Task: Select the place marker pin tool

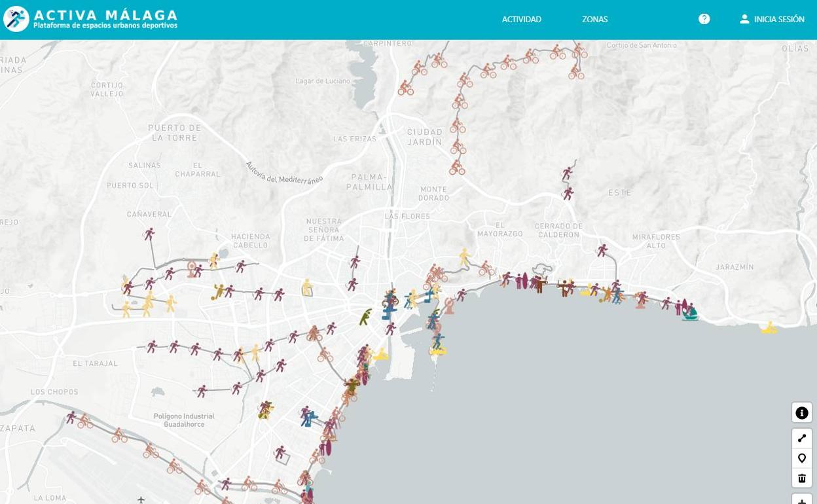Action: [x=801, y=458]
